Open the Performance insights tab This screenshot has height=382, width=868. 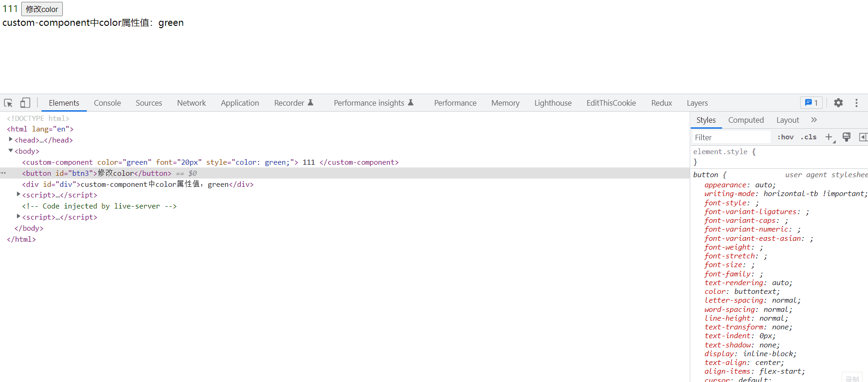(x=374, y=103)
